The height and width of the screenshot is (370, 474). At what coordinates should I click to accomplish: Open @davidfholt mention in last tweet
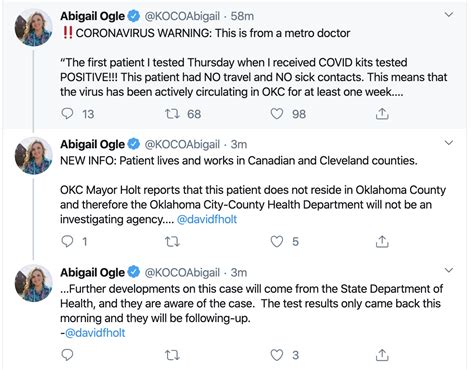pos(95,333)
